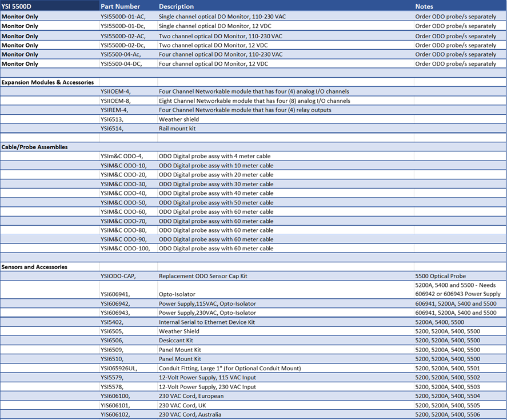This screenshot has height=420, width=507.
Task: Click "Two channel optical DO Monitor, 12 VDC"
Action: pos(213,45)
